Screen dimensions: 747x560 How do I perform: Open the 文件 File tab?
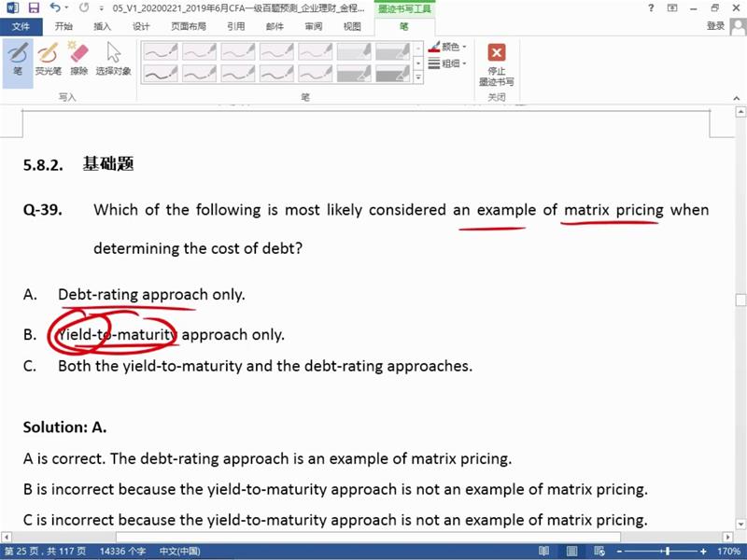pos(21,26)
